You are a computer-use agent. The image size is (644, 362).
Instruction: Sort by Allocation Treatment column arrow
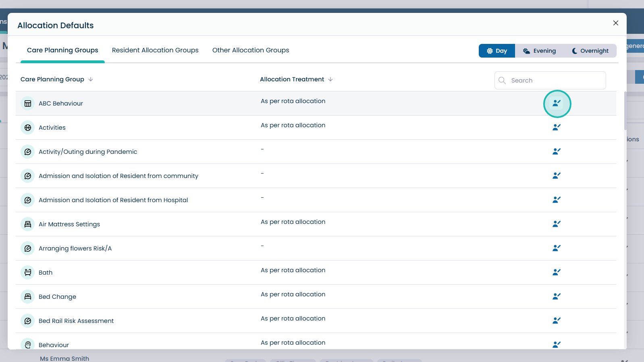click(x=330, y=79)
